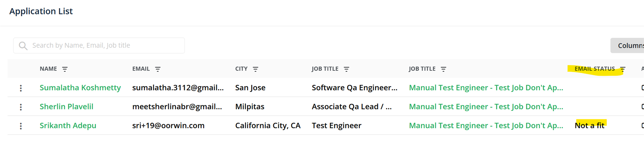Open row options for Sherlin Plavelil

point(21,107)
